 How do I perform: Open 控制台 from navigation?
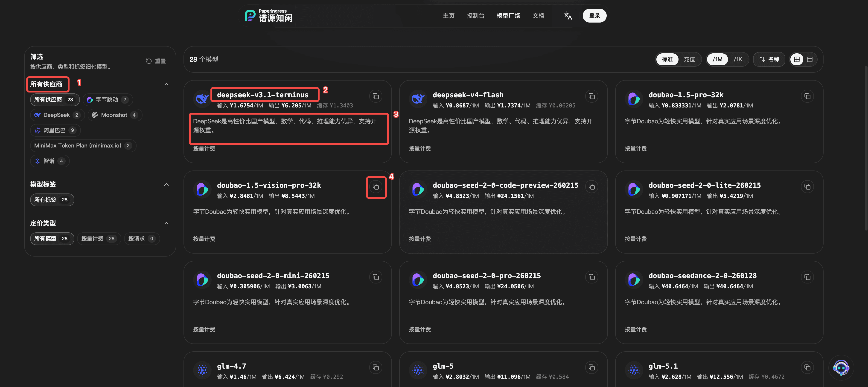475,15
